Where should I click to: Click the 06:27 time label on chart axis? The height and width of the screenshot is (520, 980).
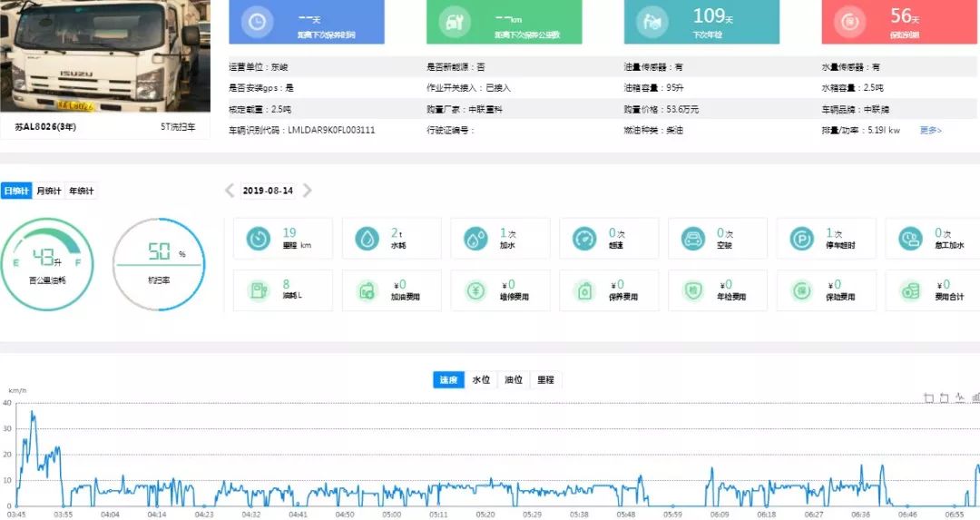click(814, 515)
